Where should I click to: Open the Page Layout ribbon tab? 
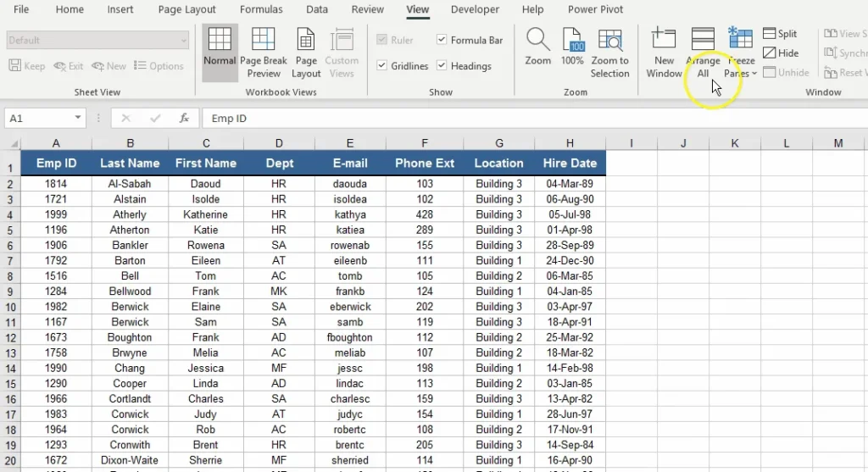187,9
